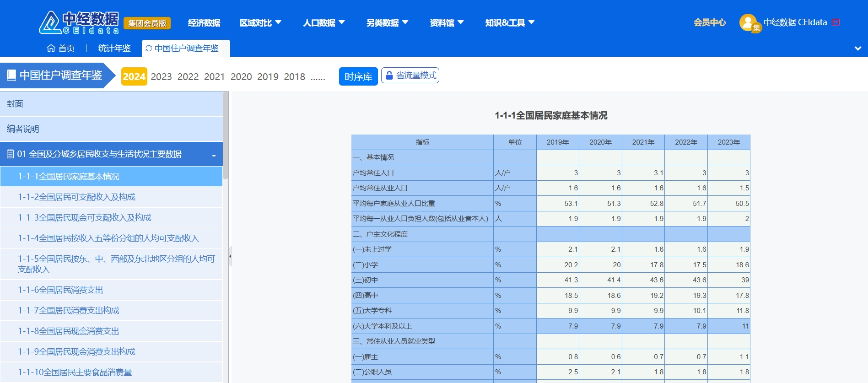Collapse the sidebar with the splitter arrow
This screenshot has height=383, width=868.
[230, 256]
